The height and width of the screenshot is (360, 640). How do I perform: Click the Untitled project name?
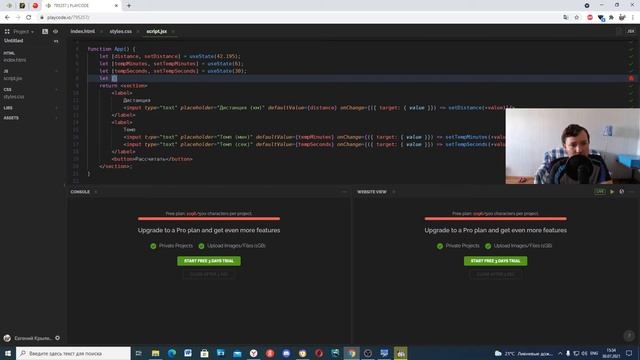pyautogui.click(x=13, y=41)
